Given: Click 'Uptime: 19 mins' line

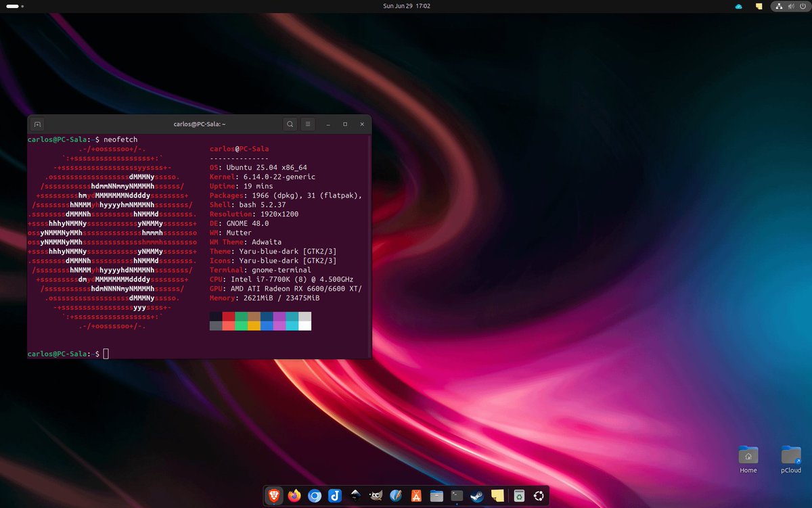Looking at the screenshot, I should point(242,186).
